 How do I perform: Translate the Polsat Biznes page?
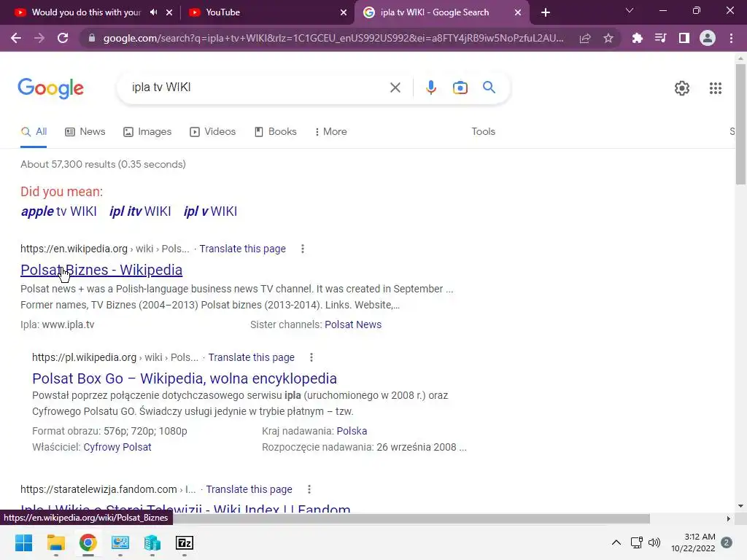pos(242,249)
